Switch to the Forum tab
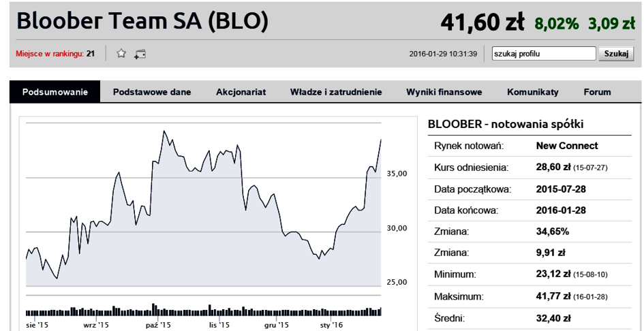644x331 pixels. tap(597, 92)
